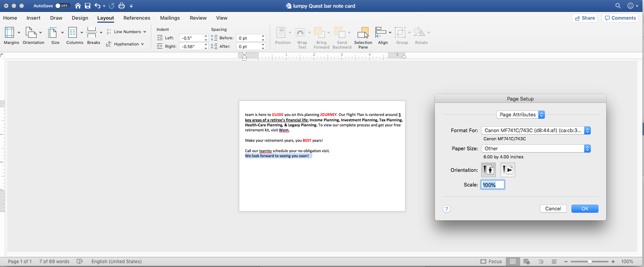
Task: Click the Print icon in title bar
Action: [x=122, y=6]
